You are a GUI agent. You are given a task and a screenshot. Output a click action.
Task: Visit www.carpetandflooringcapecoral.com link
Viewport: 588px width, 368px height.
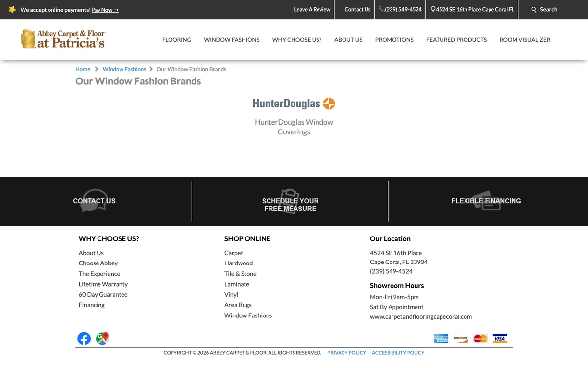[421, 317]
